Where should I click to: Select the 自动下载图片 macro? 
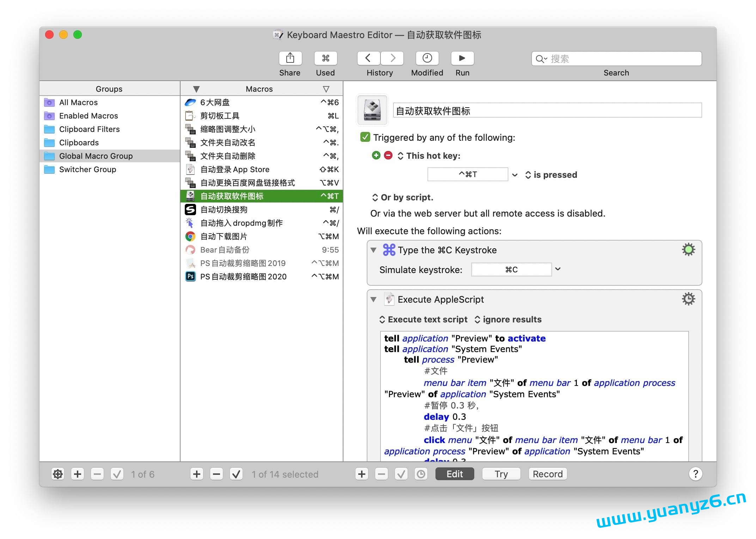[224, 236]
